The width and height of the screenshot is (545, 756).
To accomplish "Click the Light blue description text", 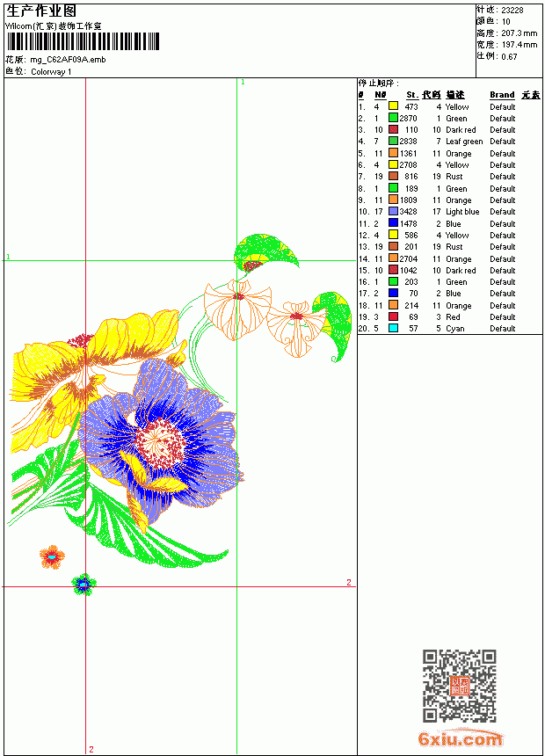I will [x=462, y=212].
